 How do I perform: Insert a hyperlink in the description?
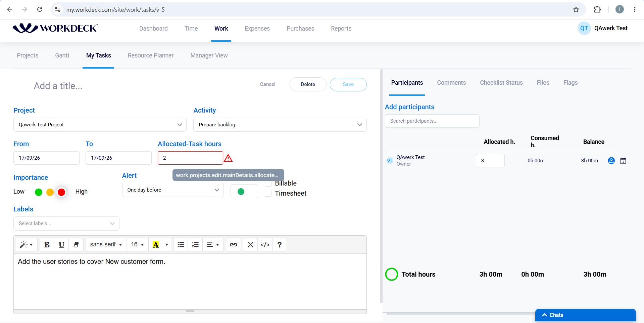(x=234, y=245)
